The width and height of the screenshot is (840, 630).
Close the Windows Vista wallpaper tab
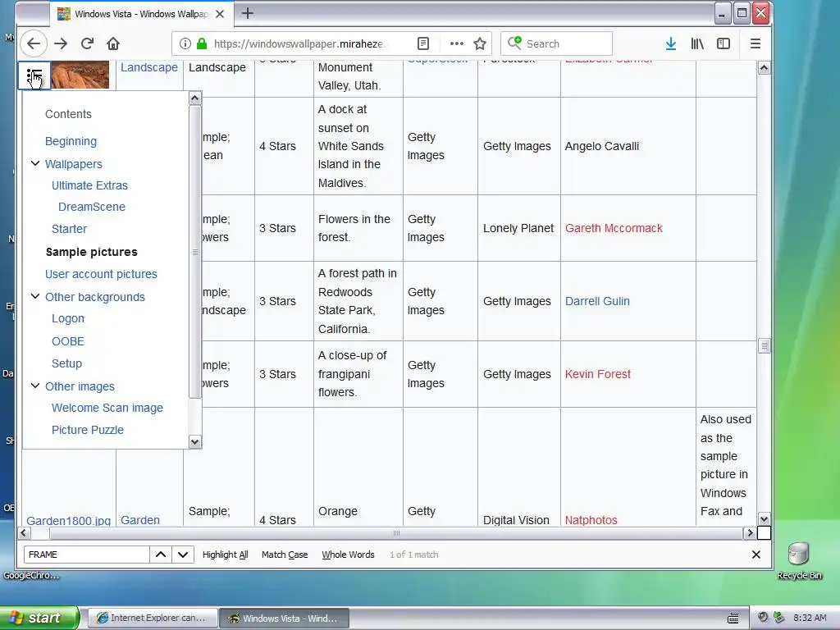click(x=220, y=14)
